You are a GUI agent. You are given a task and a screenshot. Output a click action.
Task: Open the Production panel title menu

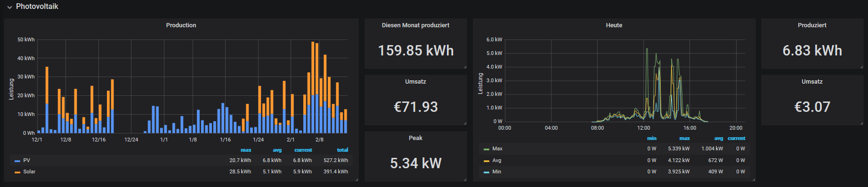[181, 25]
